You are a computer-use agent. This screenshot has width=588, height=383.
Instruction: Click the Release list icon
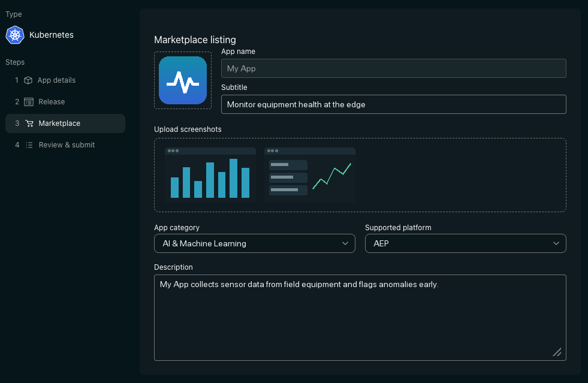pos(29,102)
